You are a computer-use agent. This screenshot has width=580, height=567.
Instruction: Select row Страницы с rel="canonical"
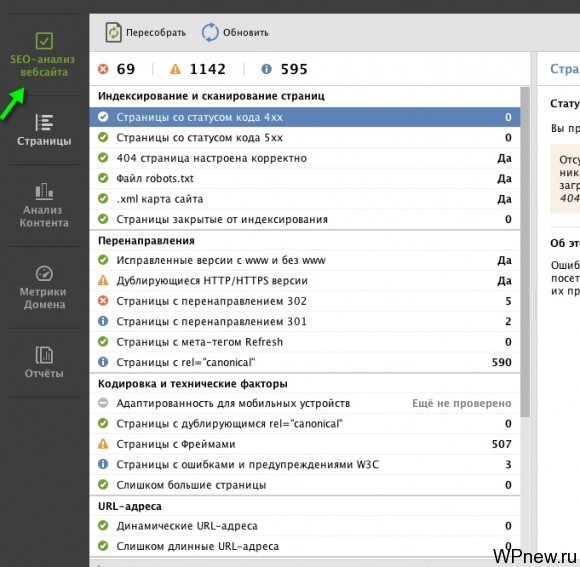point(305,362)
